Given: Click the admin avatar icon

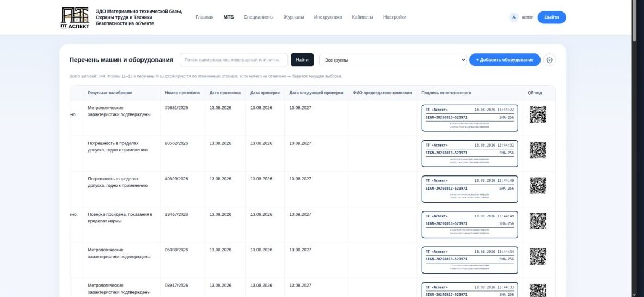Looking at the screenshot, I should [513, 17].
